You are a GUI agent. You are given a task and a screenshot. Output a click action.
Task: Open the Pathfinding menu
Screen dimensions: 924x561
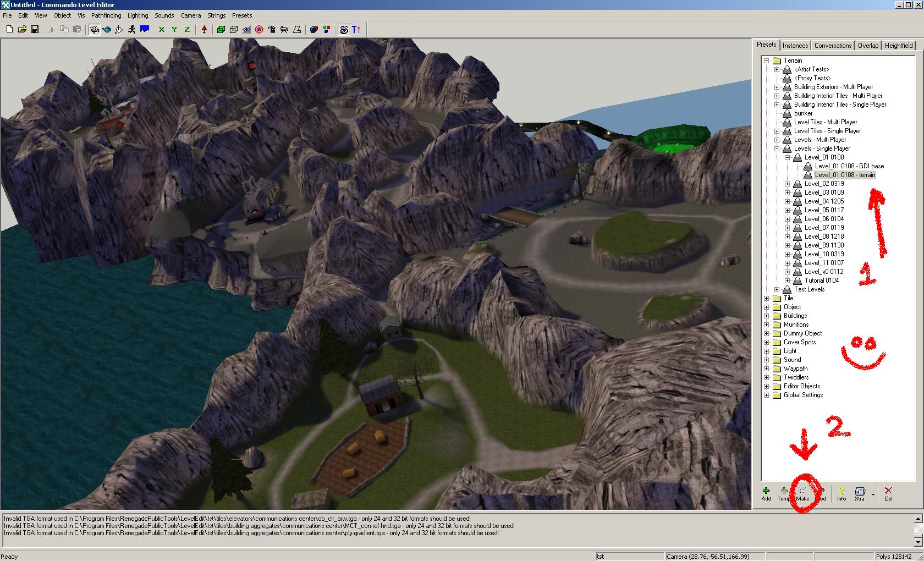pos(106,15)
